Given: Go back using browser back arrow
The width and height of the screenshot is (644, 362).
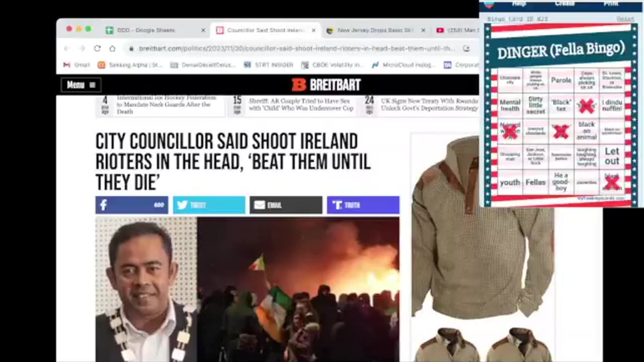Looking at the screenshot, I should click(x=67, y=48).
